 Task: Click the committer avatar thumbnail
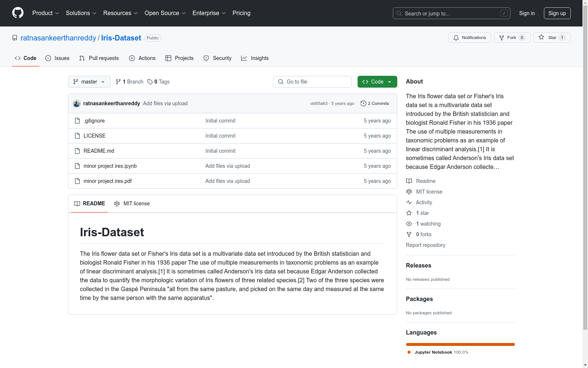tap(77, 103)
